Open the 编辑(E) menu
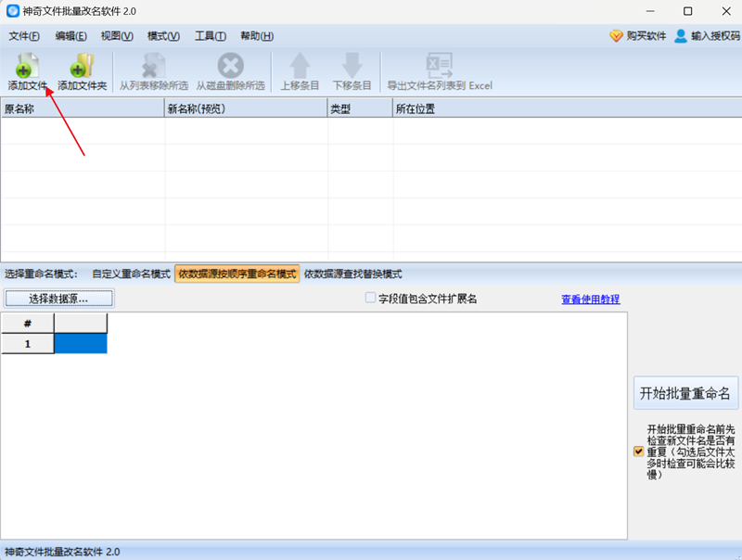The width and height of the screenshot is (742, 560). coord(71,36)
